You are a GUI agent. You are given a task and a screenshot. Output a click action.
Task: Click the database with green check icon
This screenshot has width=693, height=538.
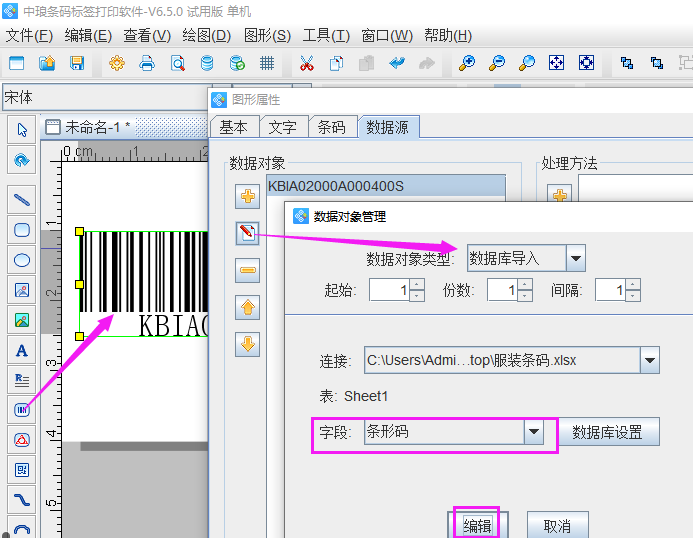[x=237, y=63]
